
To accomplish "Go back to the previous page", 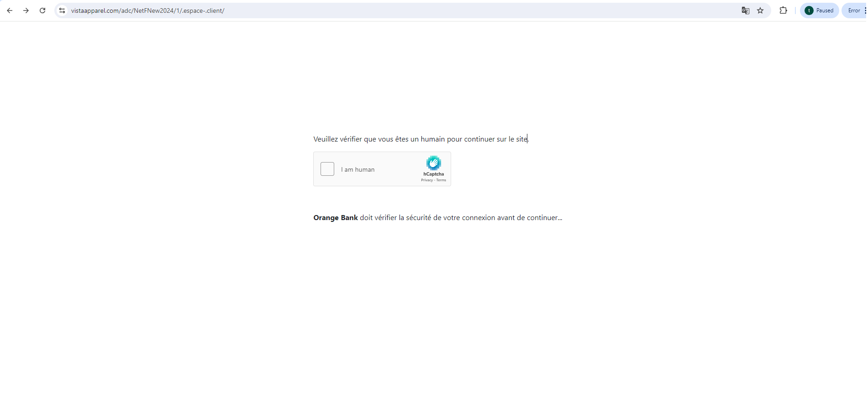I will [x=10, y=11].
